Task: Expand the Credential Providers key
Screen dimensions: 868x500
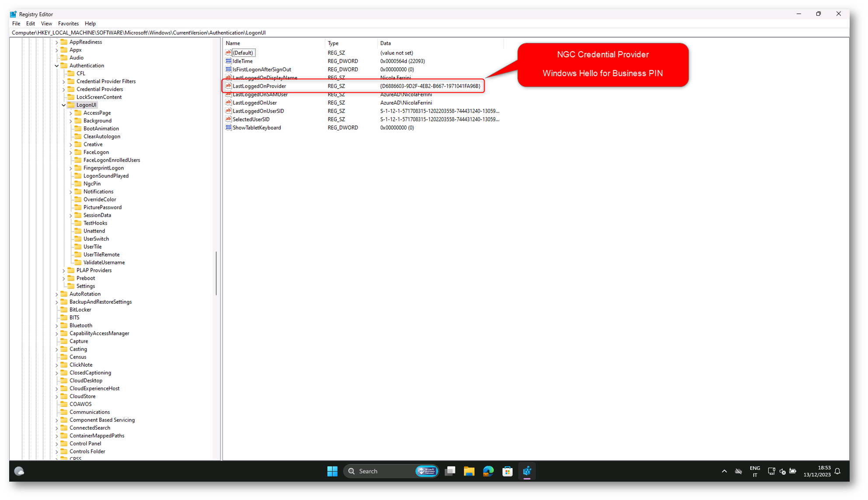Action: (64, 89)
